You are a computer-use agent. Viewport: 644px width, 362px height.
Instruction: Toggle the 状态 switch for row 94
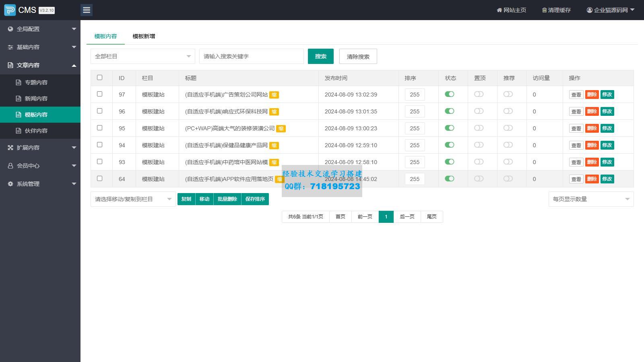[x=450, y=145]
